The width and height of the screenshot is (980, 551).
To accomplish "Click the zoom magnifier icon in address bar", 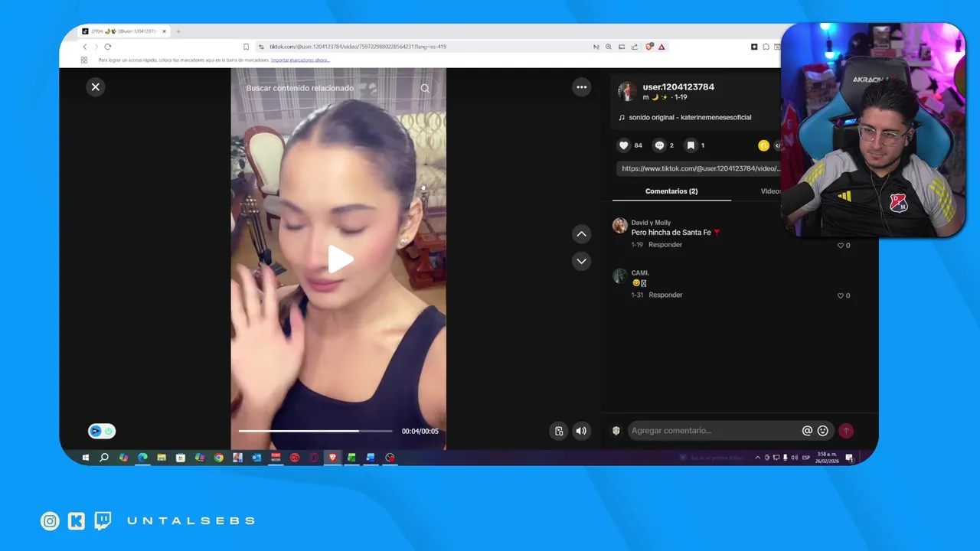I will point(609,47).
